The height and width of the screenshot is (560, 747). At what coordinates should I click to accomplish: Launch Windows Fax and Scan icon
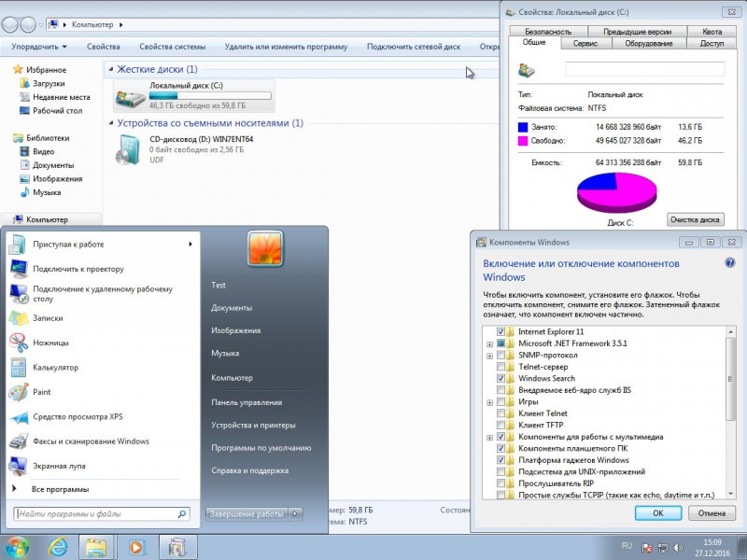[x=19, y=441]
